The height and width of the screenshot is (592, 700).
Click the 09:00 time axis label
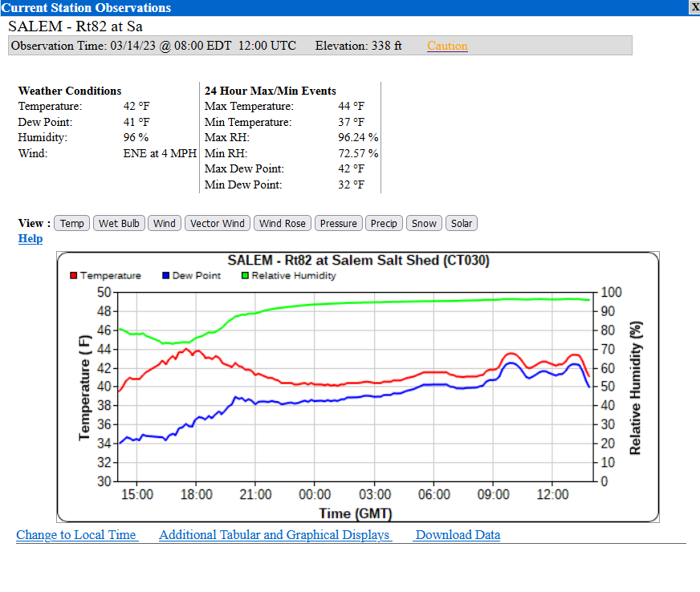(494, 494)
